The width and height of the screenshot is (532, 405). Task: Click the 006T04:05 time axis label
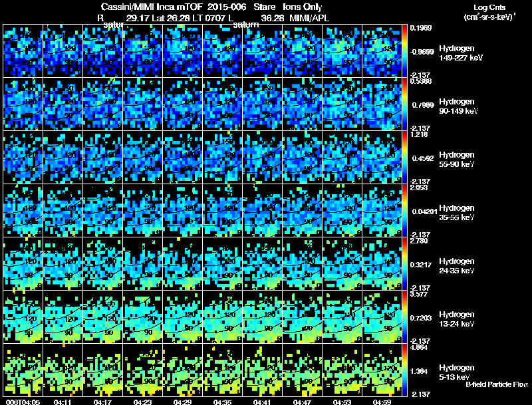23,402
